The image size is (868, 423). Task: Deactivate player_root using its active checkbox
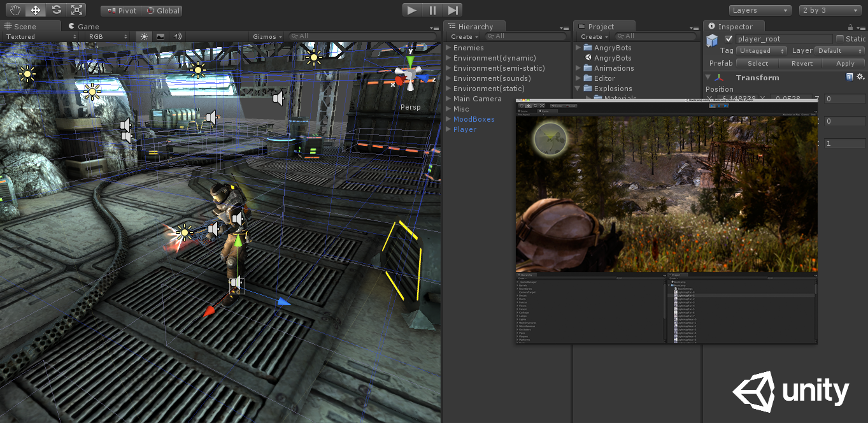(729, 38)
